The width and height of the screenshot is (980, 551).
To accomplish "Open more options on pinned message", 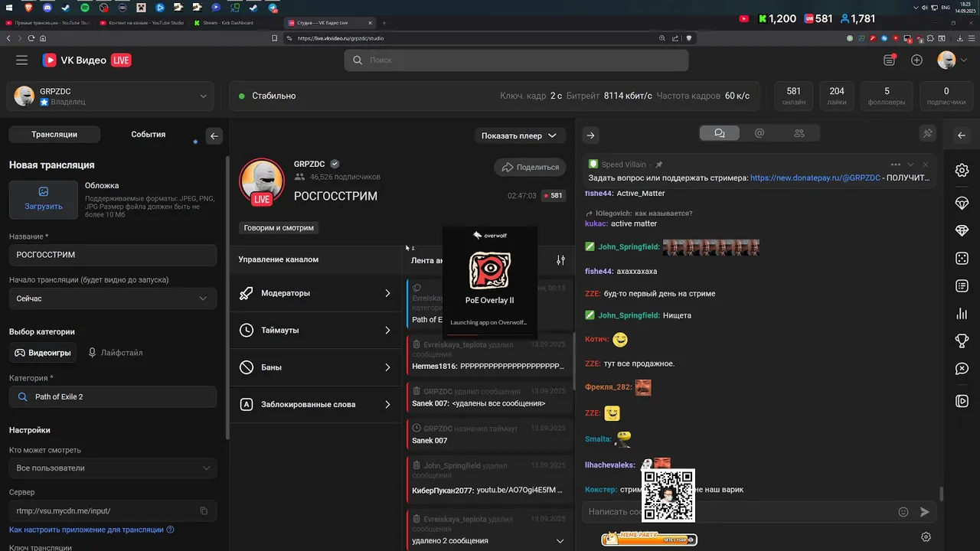I will click(895, 165).
